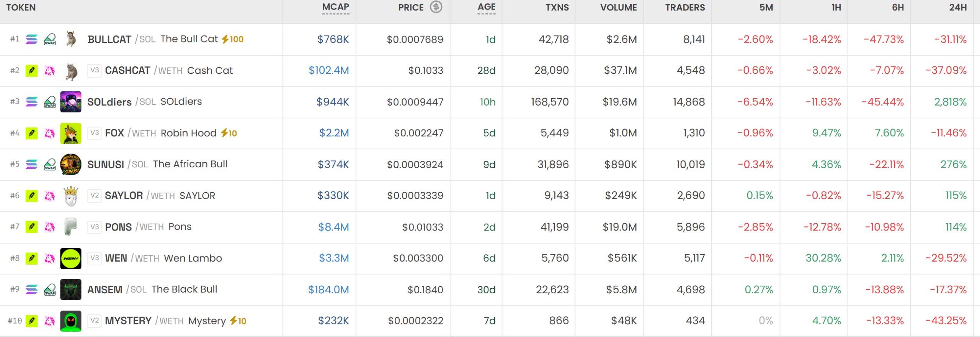The image size is (980, 337).
Task: Click the lightning boost 100 badge on BULLCAT
Action: (x=232, y=39)
